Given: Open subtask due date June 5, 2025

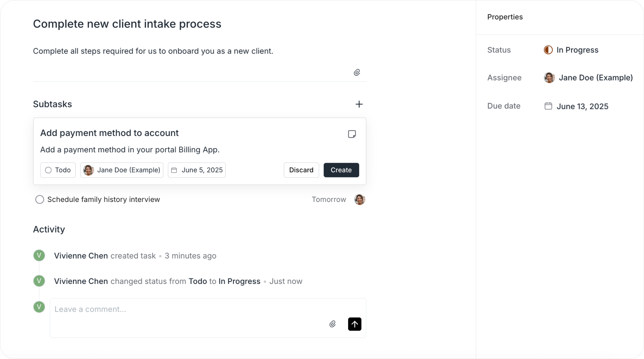Looking at the screenshot, I should point(197,170).
